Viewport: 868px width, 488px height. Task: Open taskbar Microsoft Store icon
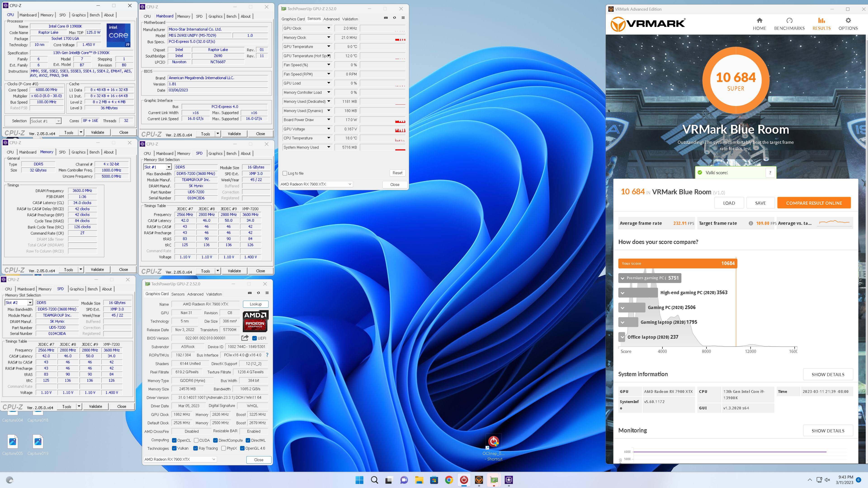434,480
